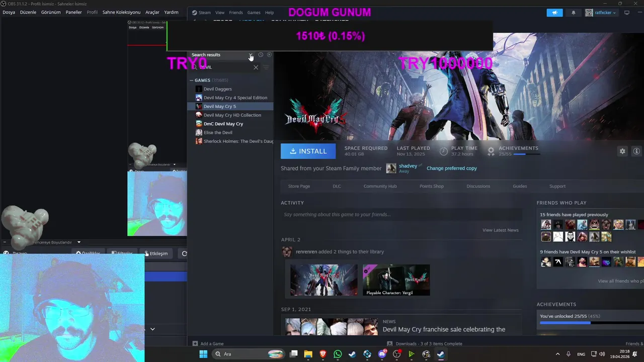
Task: Open renrenren's profile avatar
Action: tap(287, 251)
